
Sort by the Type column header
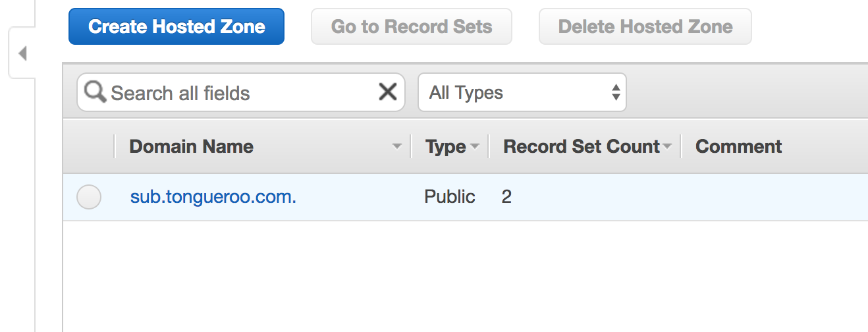click(445, 146)
